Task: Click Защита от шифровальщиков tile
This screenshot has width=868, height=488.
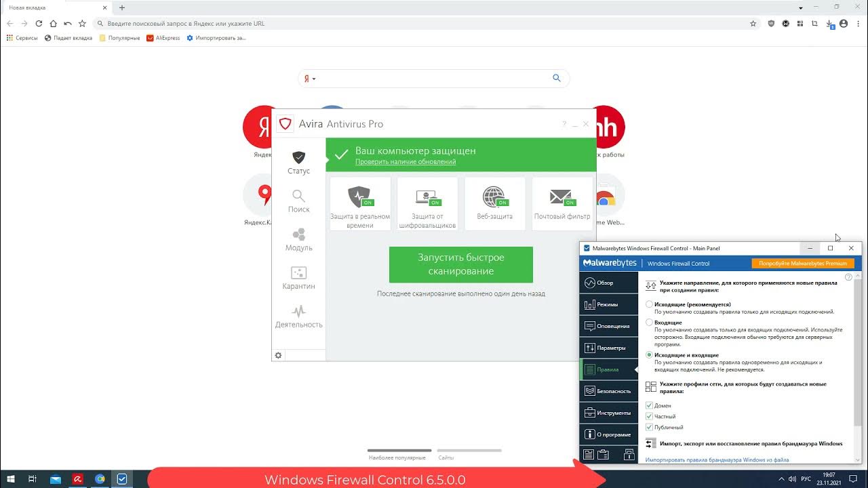Action: point(427,203)
